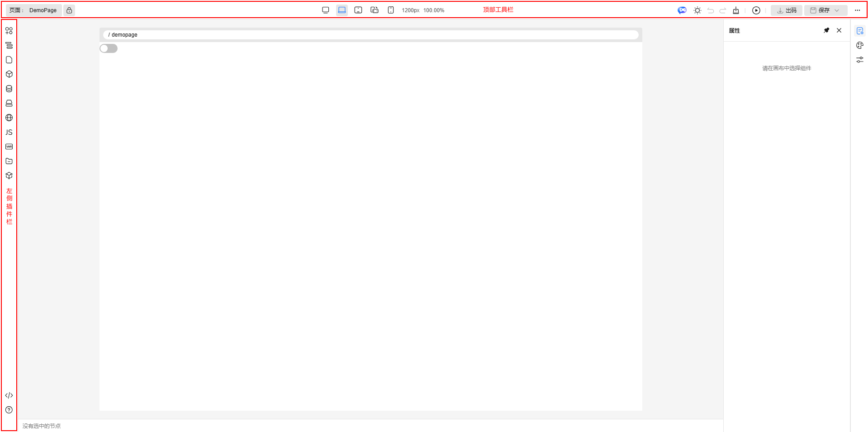Open the JS page script panel
This screenshot has height=432, width=868.
click(x=9, y=132)
